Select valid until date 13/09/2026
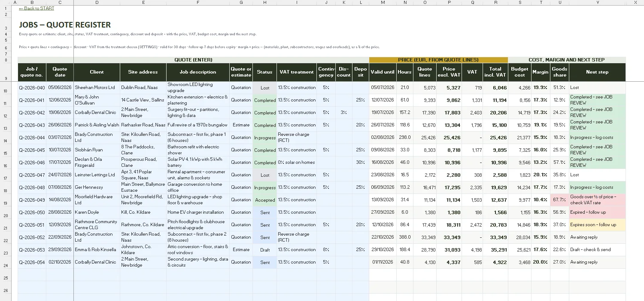644x301 pixels. (383, 200)
